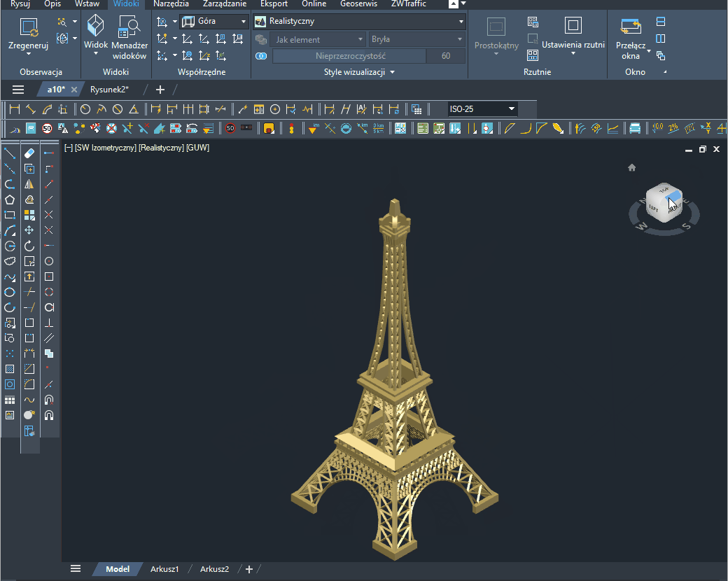Select the Eraser tool

coord(29,153)
